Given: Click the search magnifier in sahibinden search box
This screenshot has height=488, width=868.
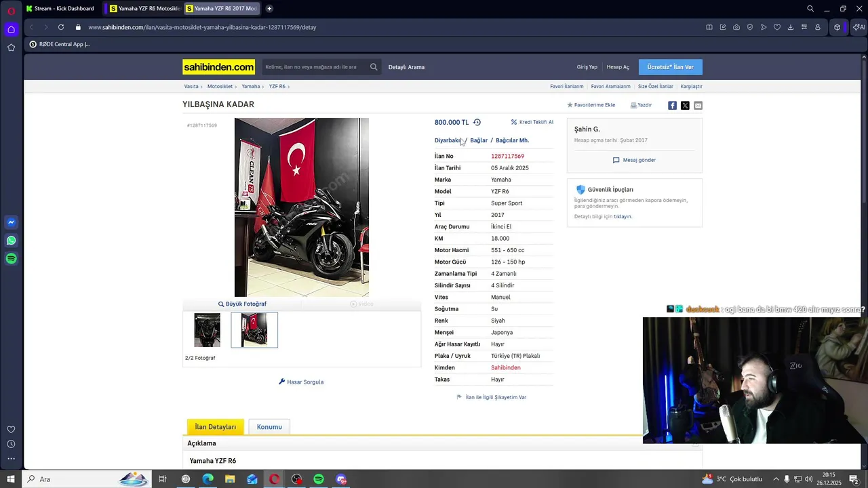Looking at the screenshot, I should pyautogui.click(x=374, y=67).
